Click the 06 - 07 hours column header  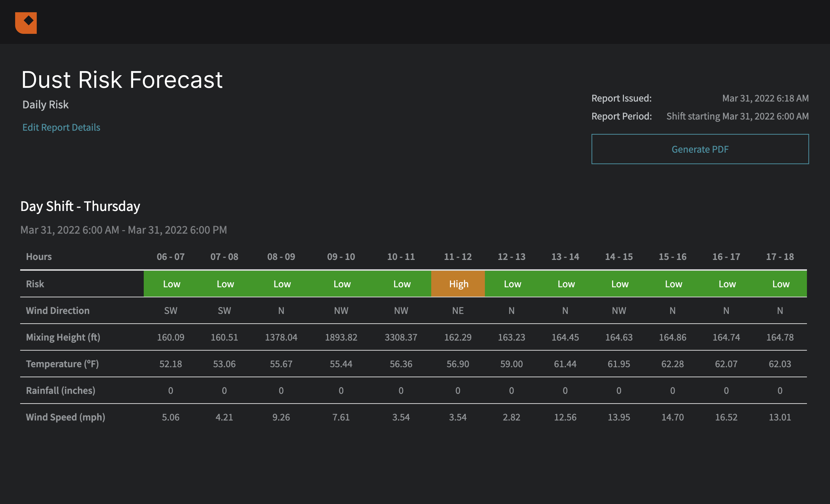(x=170, y=256)
